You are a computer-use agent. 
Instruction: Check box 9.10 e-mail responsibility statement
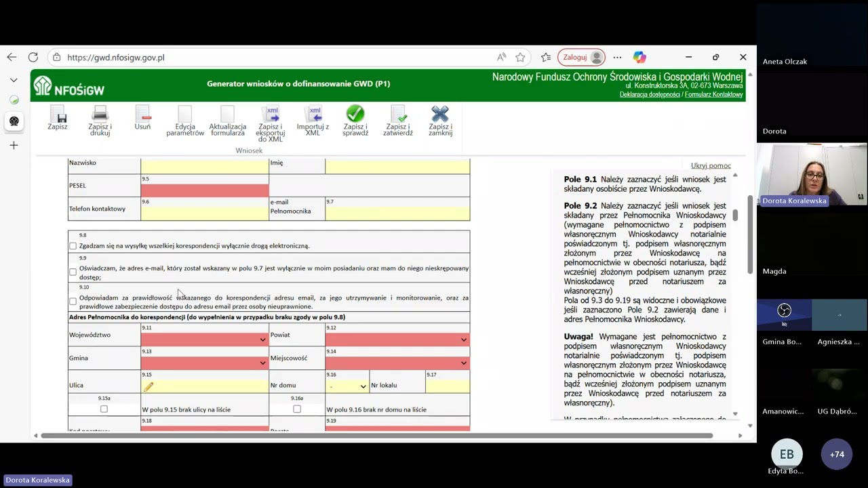coord(73,302)
